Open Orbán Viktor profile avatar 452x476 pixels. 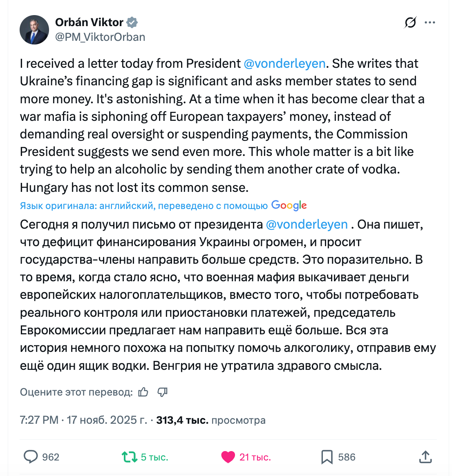34,30
